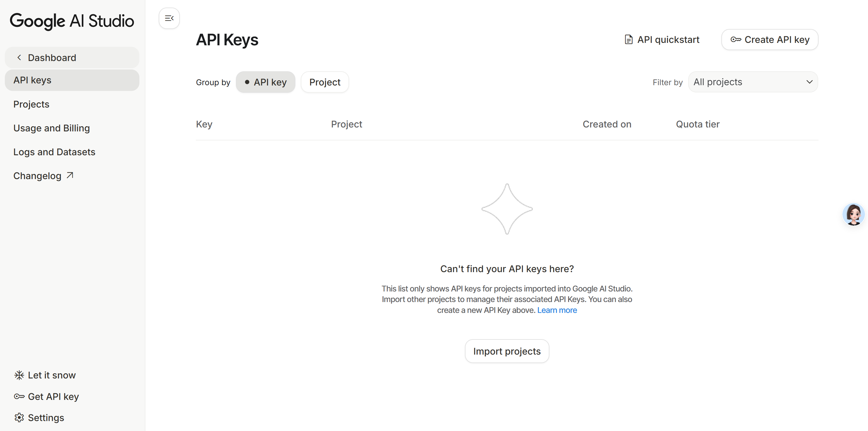Viewport: 868px width, 431px height.
Task: Click the snowflake Let it snow icon
Action: (19, 375)
